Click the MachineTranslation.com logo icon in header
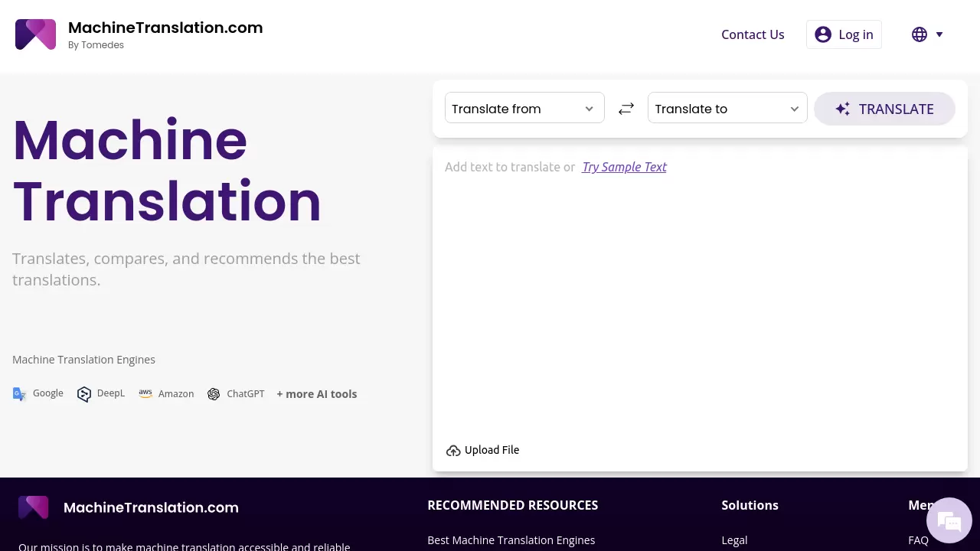 pos(35,34)
